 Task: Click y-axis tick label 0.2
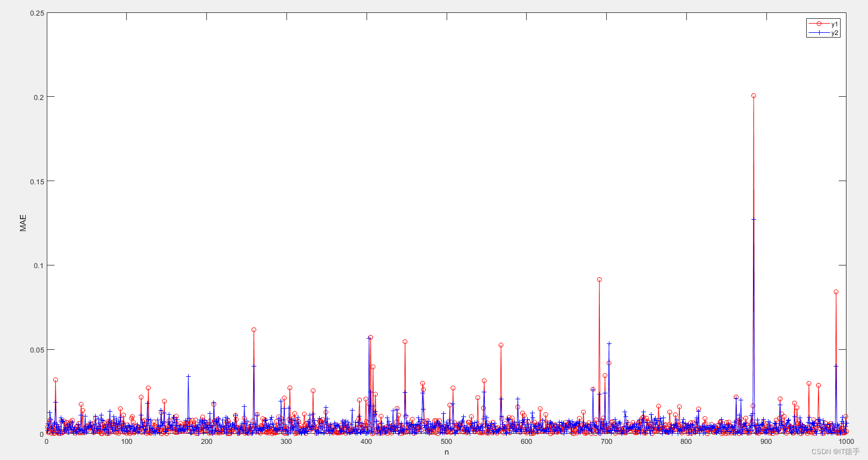point(39,97)
